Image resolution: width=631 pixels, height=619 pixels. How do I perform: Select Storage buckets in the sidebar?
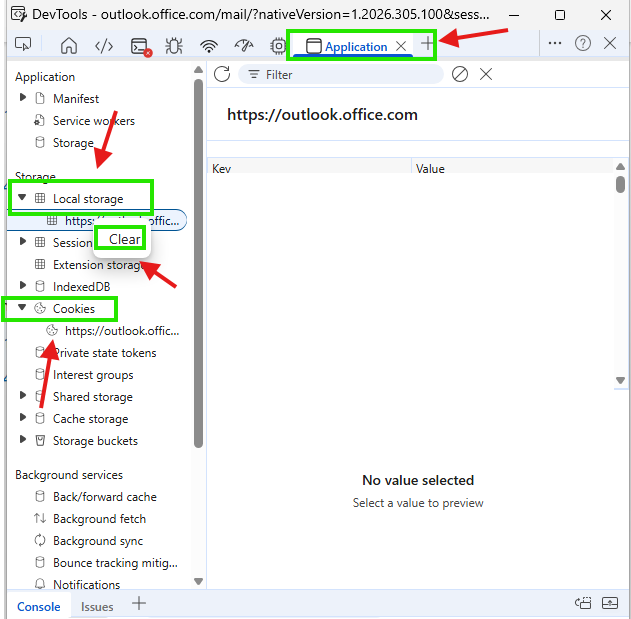tap(95, 441)
